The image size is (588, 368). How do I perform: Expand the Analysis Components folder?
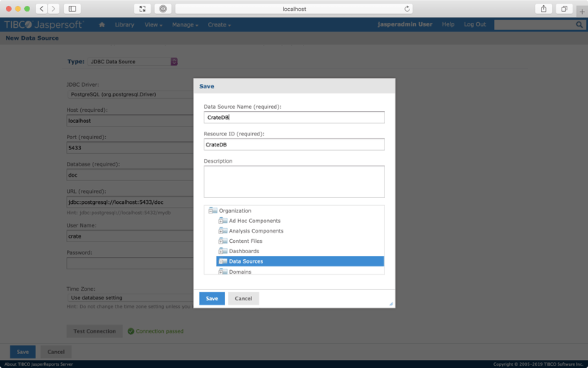pos(220,231)
